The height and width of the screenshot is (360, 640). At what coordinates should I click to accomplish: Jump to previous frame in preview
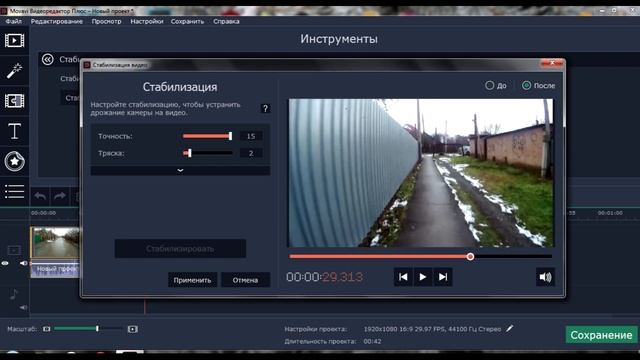(403, 277)
